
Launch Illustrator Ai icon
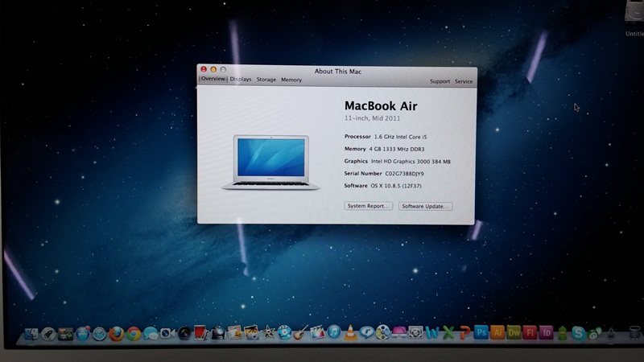pos(497,332)
